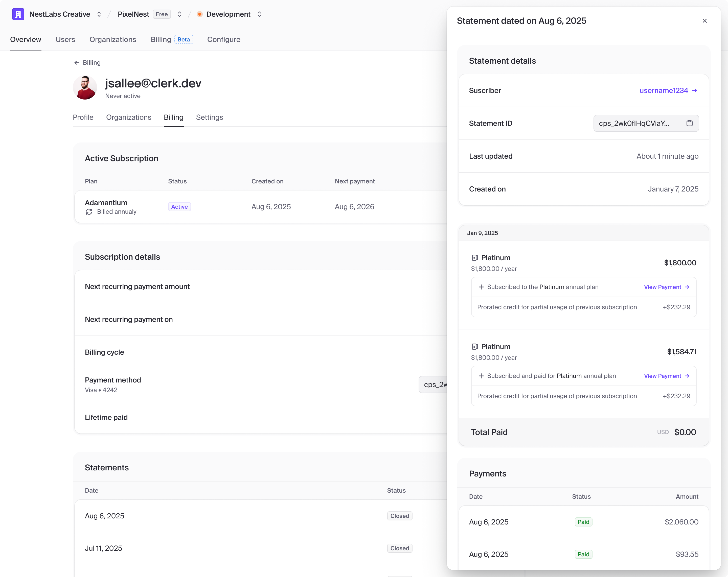Click the Active status badge
This screenshot has width=728, height=577.
click(x=179, y=206)
